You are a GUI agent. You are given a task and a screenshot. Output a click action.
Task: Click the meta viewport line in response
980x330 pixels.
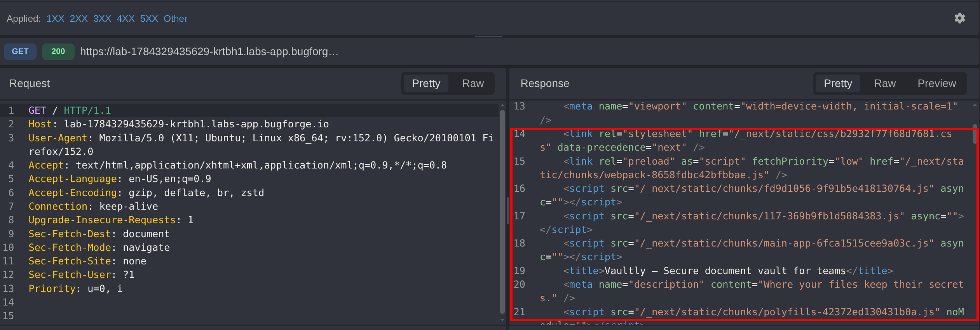point(748,113)
